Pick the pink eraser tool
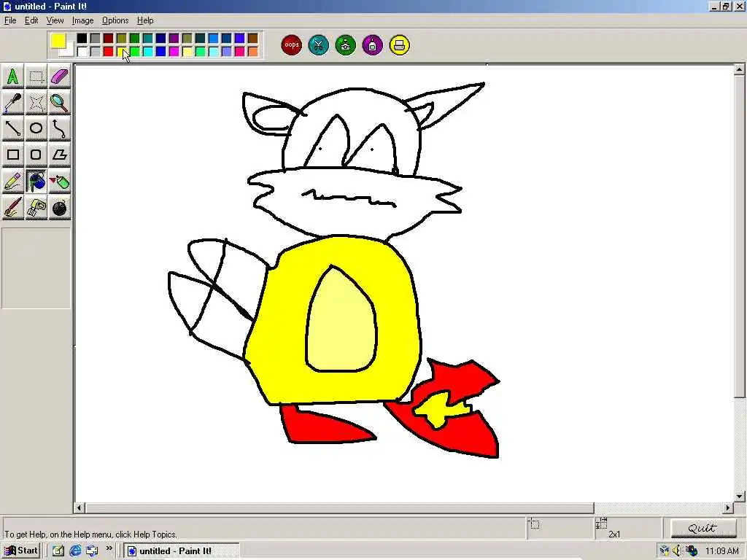 coord(60,76)
